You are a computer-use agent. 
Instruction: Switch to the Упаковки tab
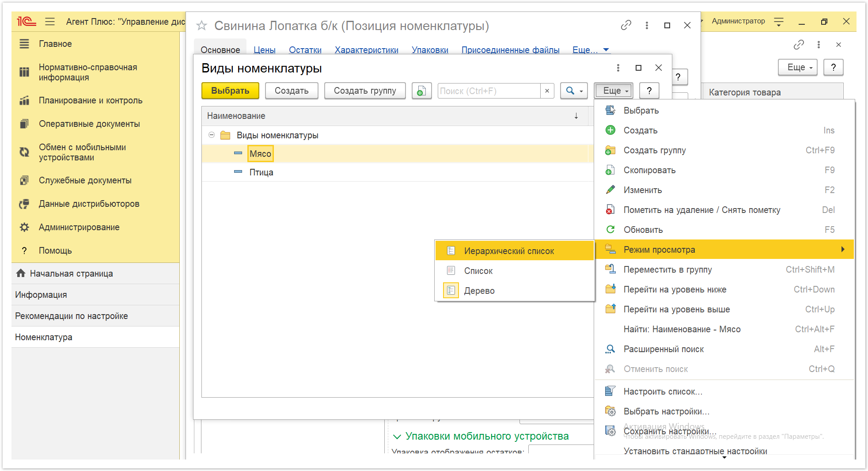point(430,50)
